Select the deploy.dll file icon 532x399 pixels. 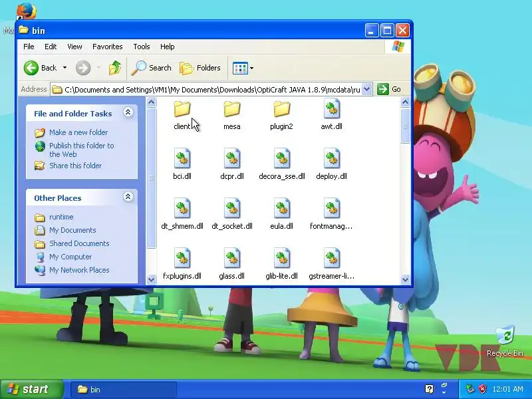click(x=331, y=158)
